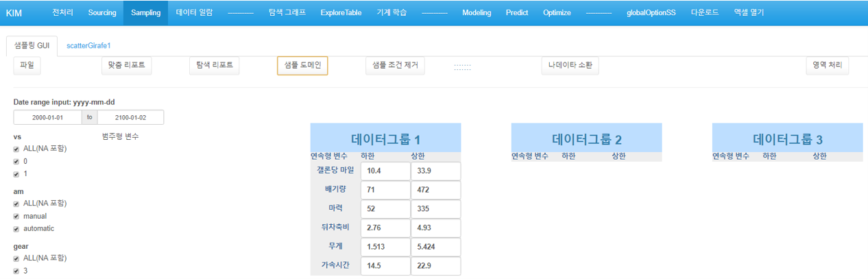Viewport: 868px width, 279px height.
Task: Toggle the automatic checkbox under am
Action: click(16, 229)
